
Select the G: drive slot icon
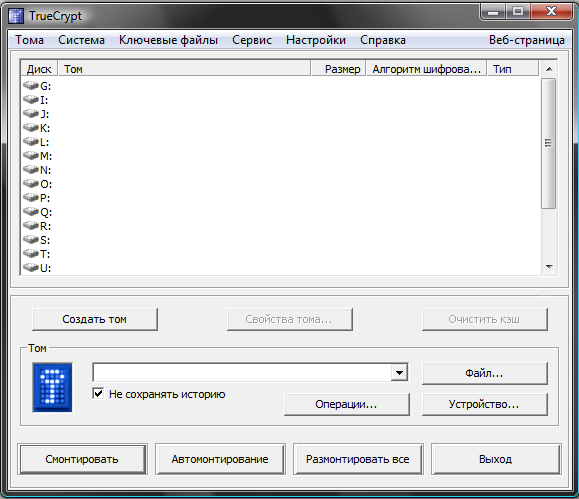[x=31, y=86]
